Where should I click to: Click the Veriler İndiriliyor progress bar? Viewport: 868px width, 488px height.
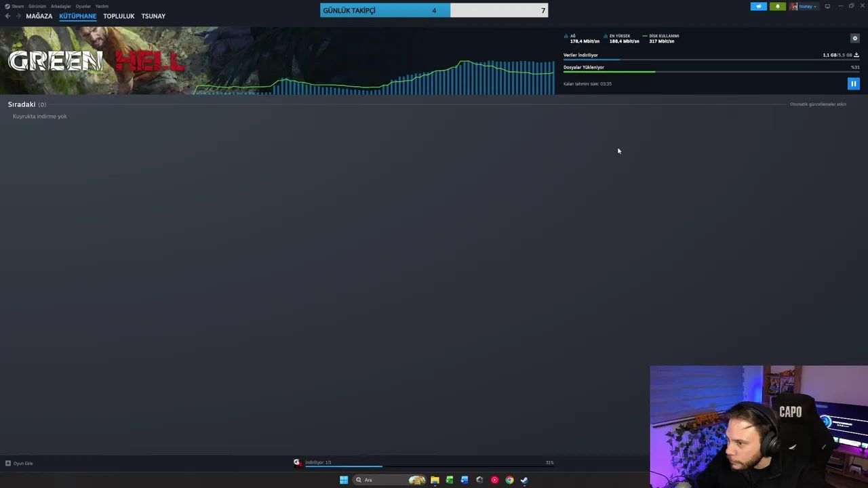click(711, 60)
